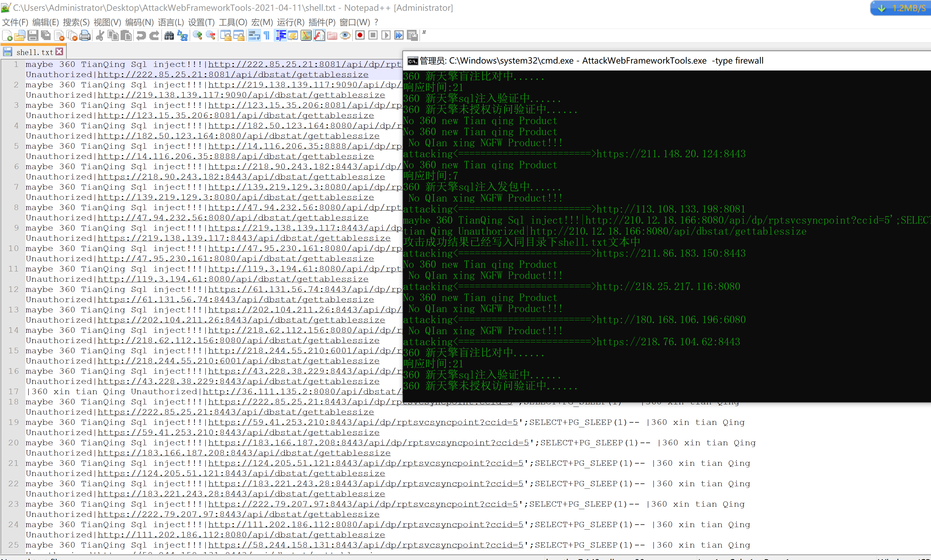Click the Undo arrow icon
This screenshot has height=560, width=931.
click(141, 35)
